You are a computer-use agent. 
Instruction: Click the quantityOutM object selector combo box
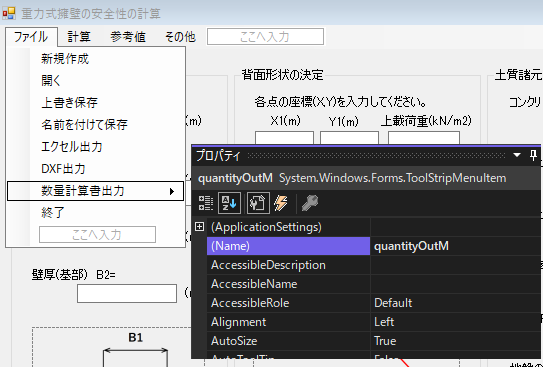(366, 178)
